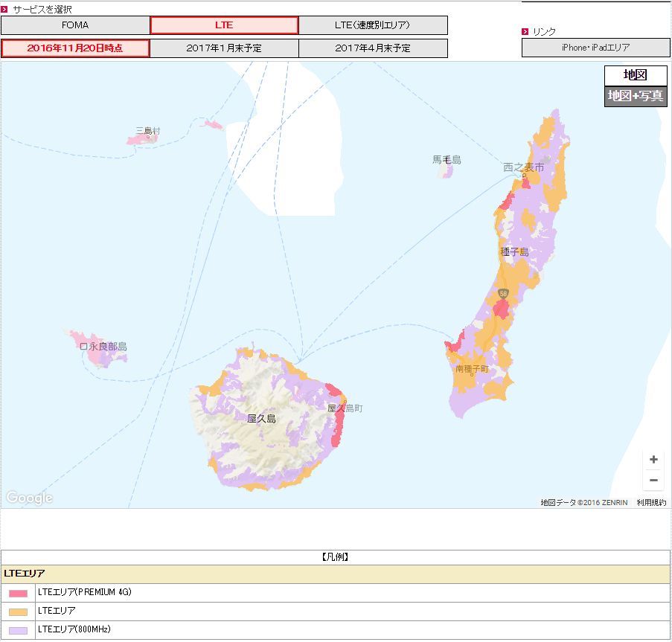Image resolution: width=672 pixels, height=642 pixels.
Task: Zoom in on the map
Action: coord(653,460)
